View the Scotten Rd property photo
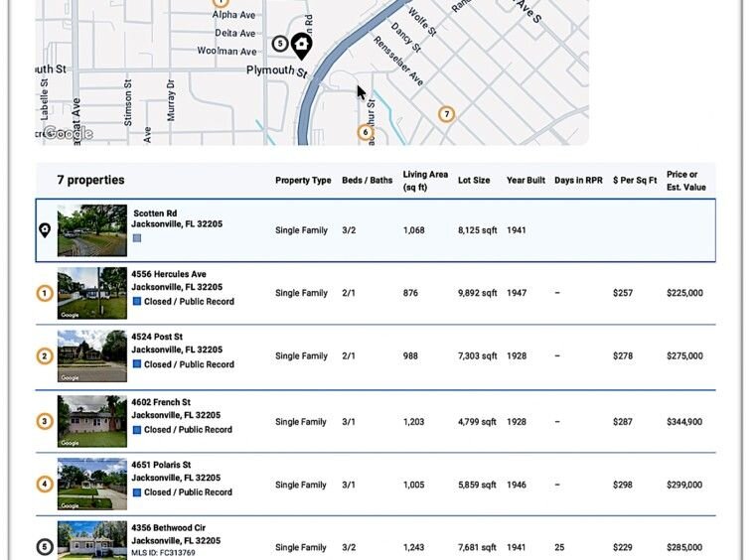 pyautogui.click(x=92, y=230)
